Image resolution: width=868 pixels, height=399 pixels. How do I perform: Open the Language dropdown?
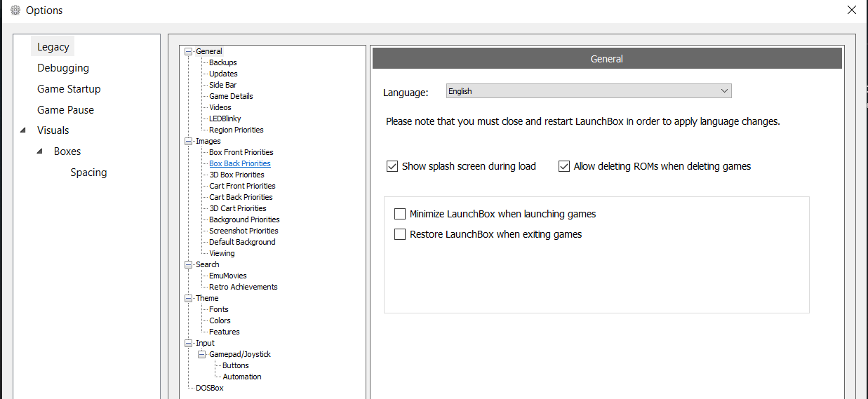pos(589,91)
